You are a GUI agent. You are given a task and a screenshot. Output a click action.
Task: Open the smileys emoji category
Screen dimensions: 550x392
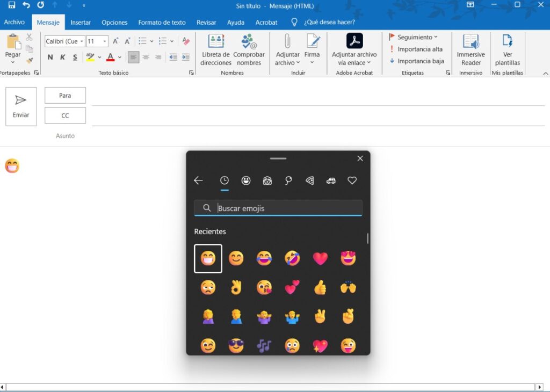click(246, 180)
